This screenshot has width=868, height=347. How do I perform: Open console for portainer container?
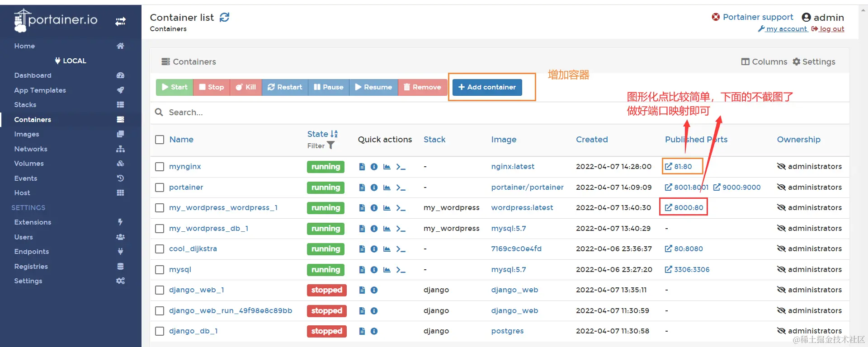click(401, 188)
